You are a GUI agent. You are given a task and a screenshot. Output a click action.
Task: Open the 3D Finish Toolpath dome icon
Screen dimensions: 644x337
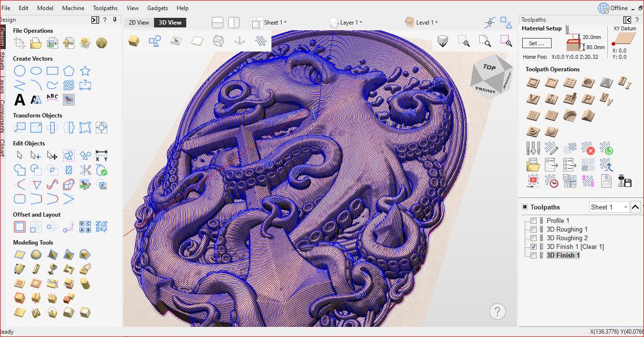(x=551, y=131)
